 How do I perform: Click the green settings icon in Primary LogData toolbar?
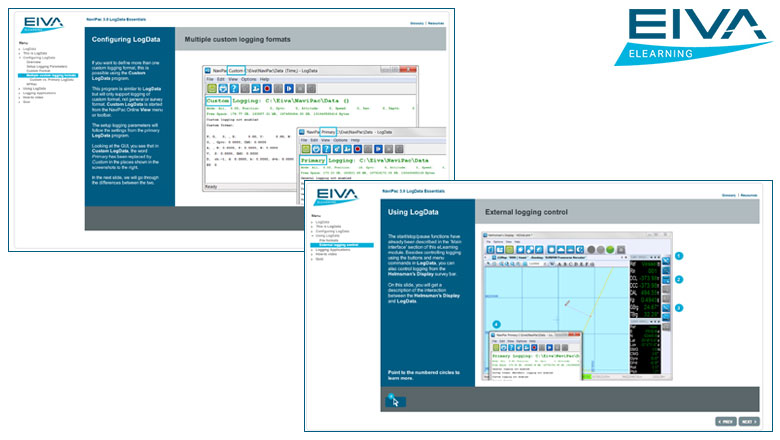305,149
